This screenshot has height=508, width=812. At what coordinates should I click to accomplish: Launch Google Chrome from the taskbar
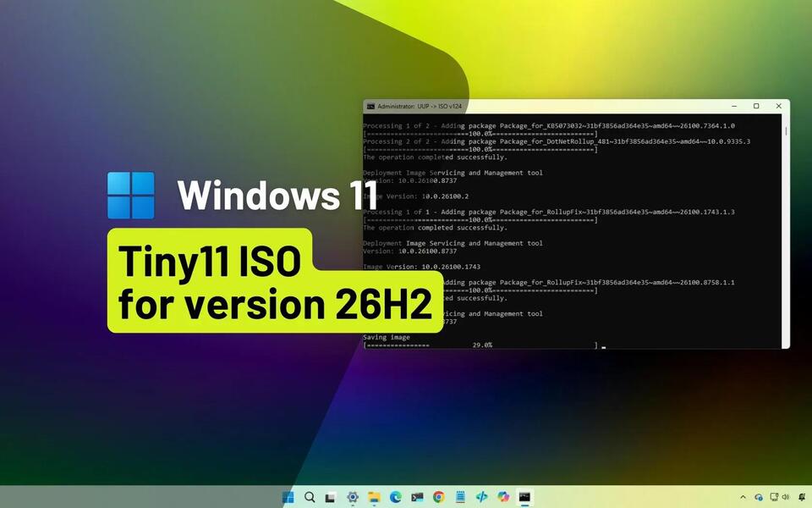click(x=439, y=497)
